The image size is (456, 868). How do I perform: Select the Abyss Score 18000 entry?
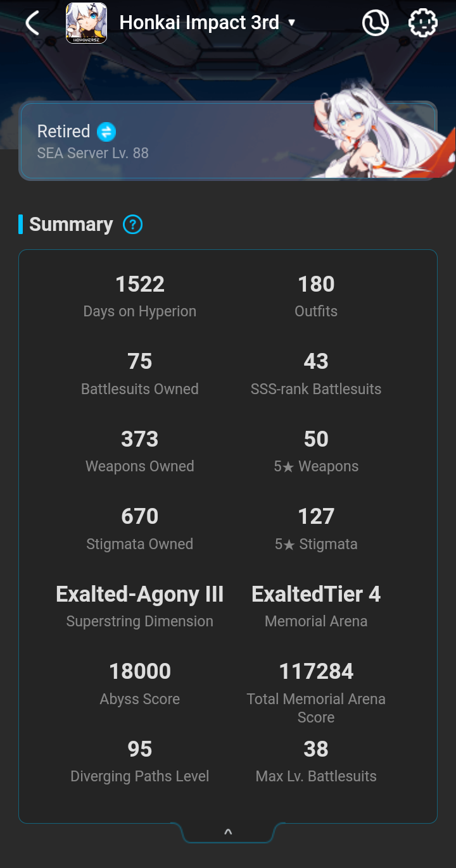(x=140, y=683)
